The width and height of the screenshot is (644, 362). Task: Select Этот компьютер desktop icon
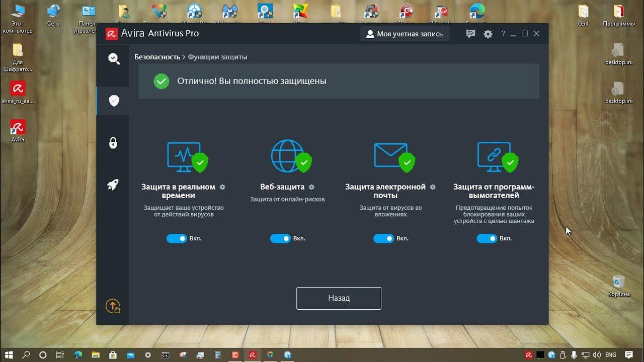coord(18,18)
